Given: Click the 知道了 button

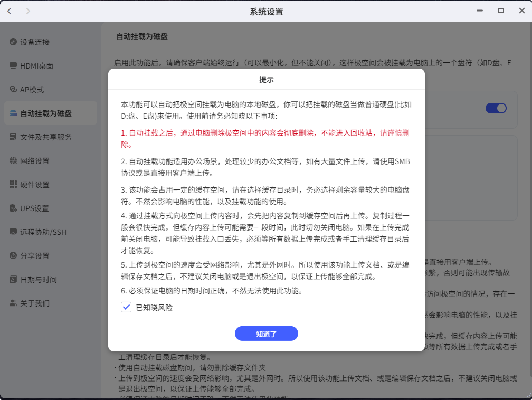Looking at the screenshot, I should [x=267, y=334].
